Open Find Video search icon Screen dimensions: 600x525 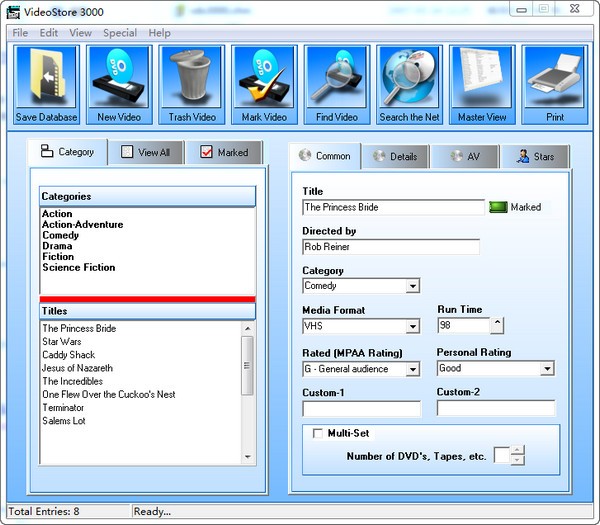(x=337, y=78)
